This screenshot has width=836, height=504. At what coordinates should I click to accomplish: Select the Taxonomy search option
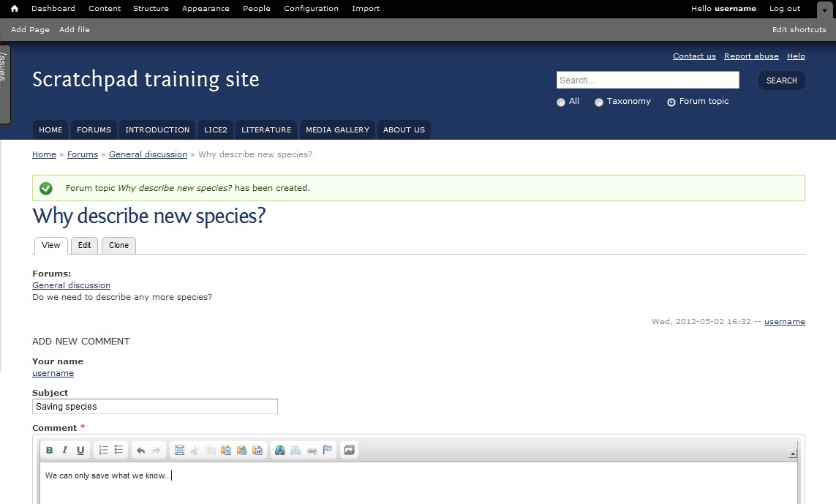(x=599, y=102)
